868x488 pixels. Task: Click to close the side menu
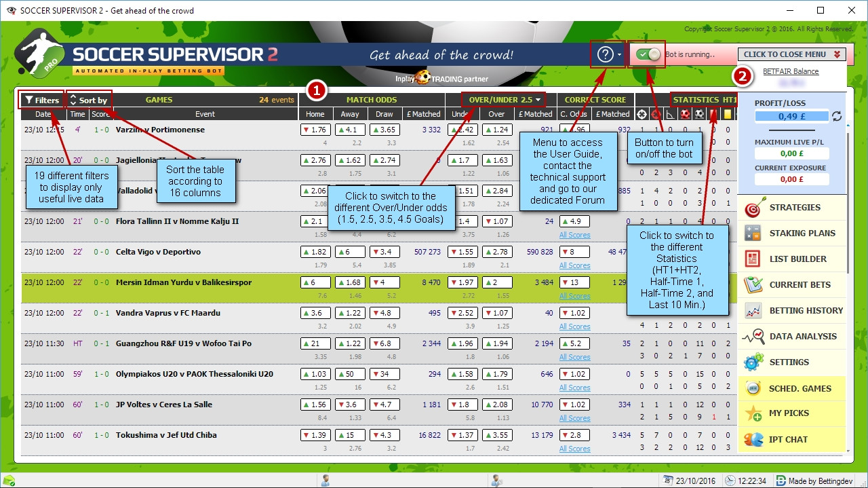point(791,54)
